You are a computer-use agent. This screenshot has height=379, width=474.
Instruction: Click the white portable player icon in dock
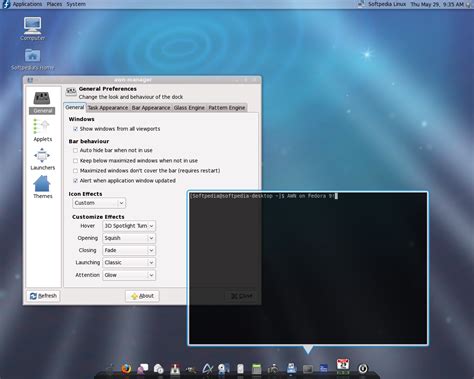click(240, 369)
